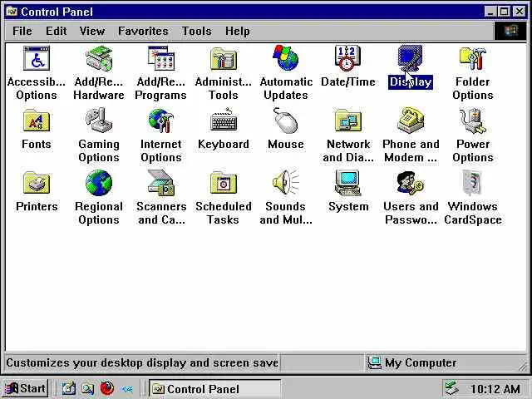
Task: Click the taskbar clock 10:12 AM
Action: 495,389
